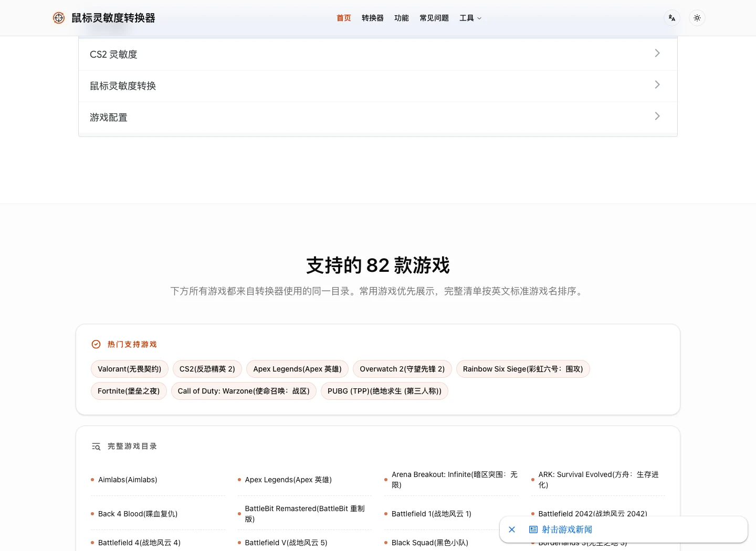
Task: Open the 常见问题 nav item
Action: point(434,18)
